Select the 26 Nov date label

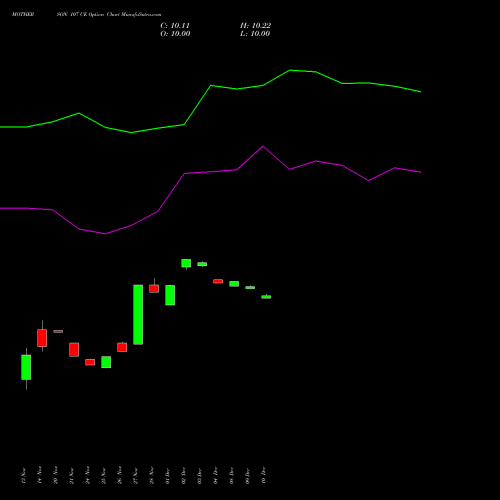120,475
